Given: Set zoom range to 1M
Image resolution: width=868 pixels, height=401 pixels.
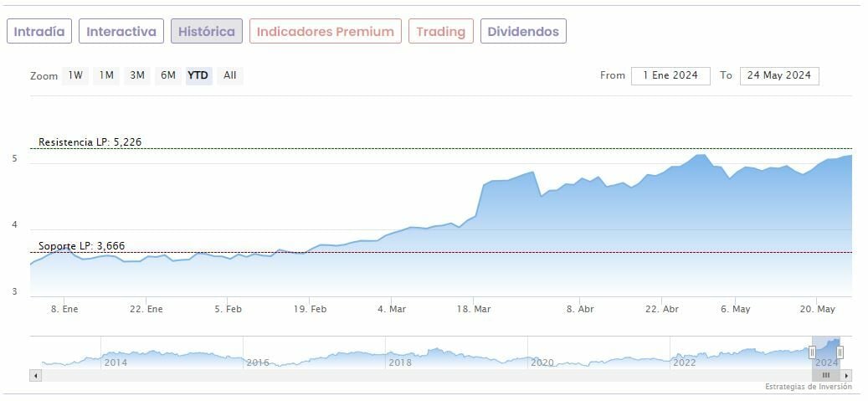Looking at the screenshot, I should (x=106, y=75).
